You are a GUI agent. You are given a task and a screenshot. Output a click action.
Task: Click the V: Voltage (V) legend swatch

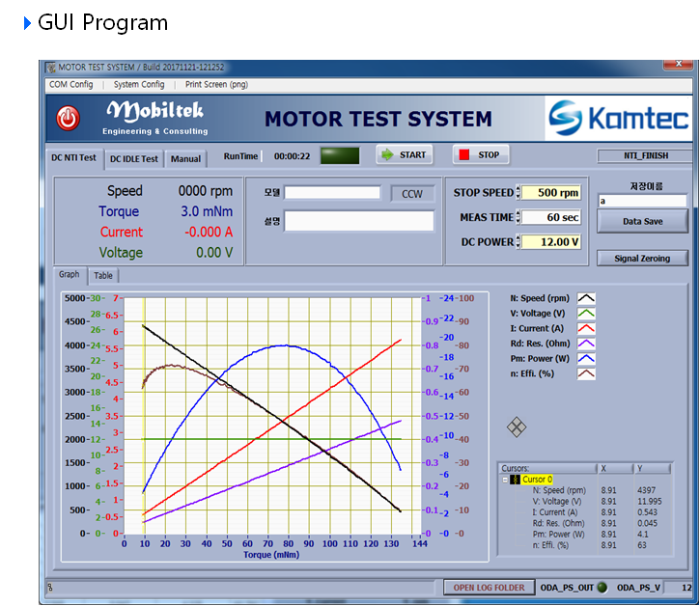[586, 314]
